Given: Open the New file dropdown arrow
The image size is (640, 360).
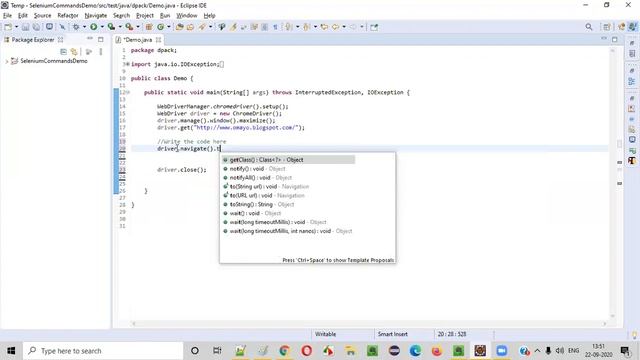Looking at the screenshot, I should click(16, 27).
